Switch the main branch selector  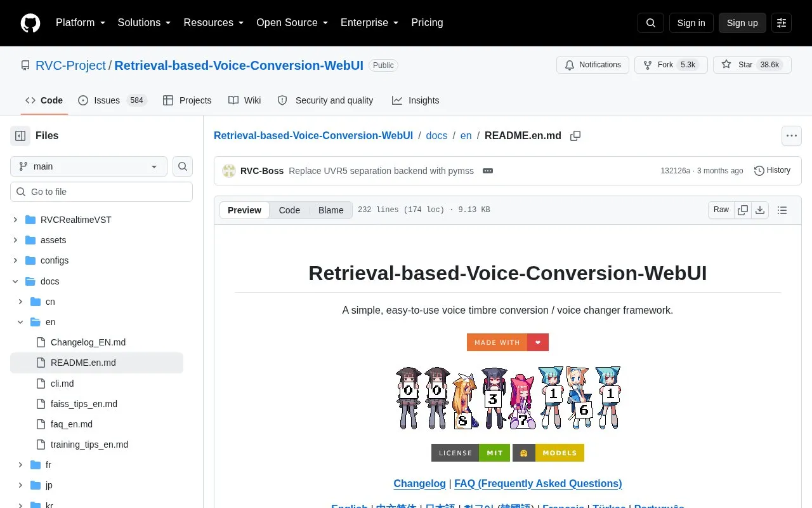click(x=89, y=166)
